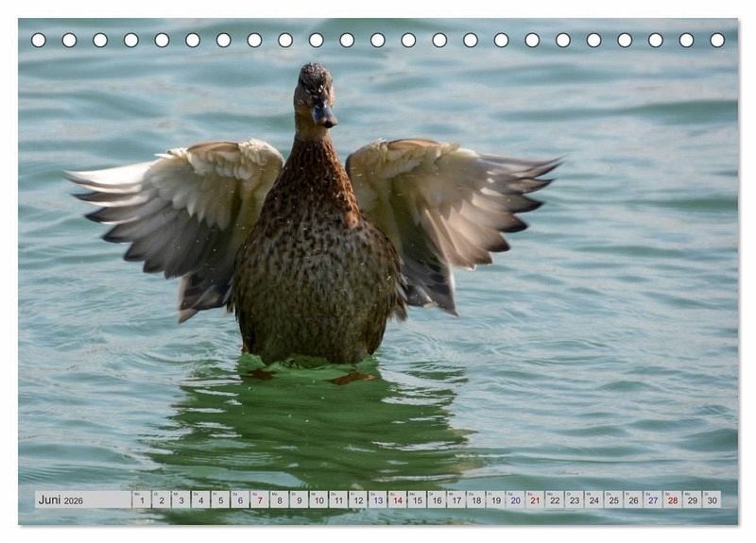Select day 25 in the calendar strip

613,500
